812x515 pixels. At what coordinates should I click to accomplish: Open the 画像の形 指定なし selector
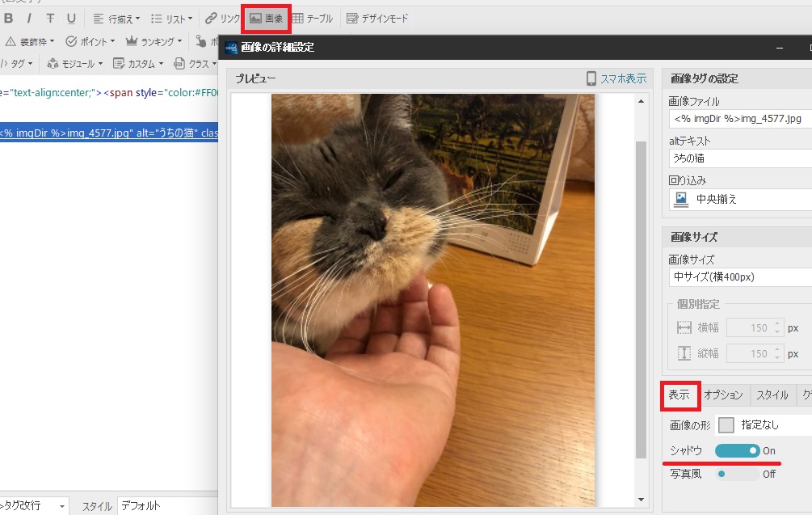pyautogui.click(x=764, y=425)
